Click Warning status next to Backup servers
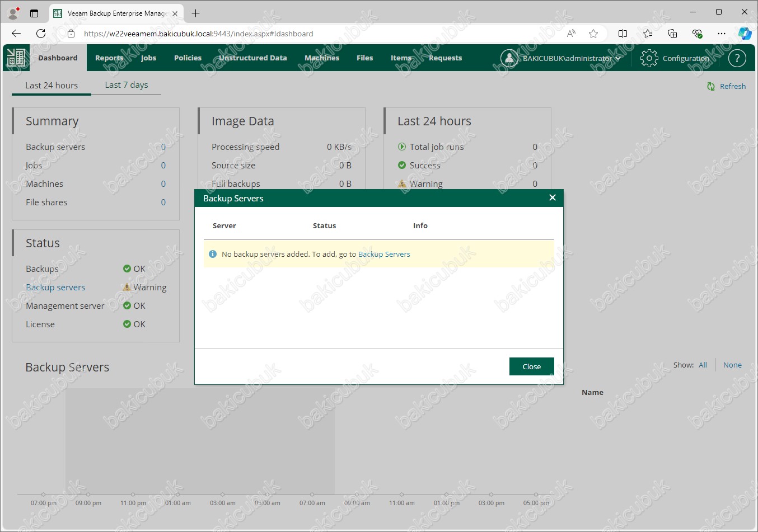 point(144,287)
